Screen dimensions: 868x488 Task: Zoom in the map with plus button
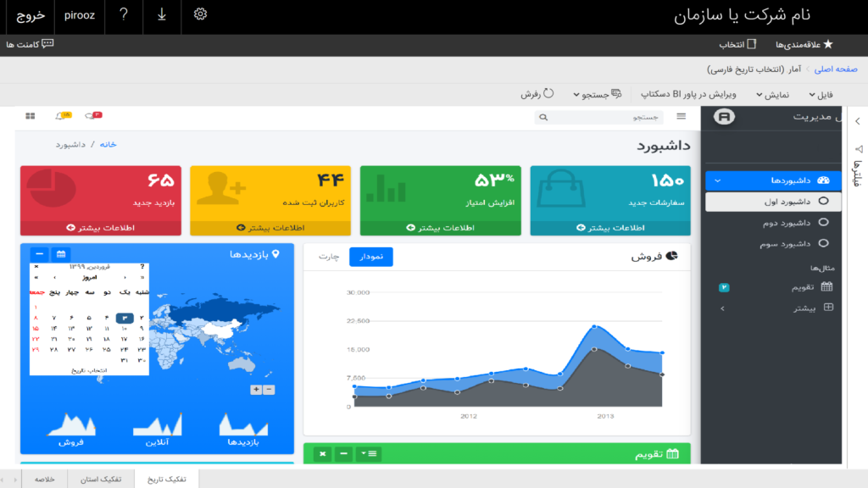pos(256,390)
